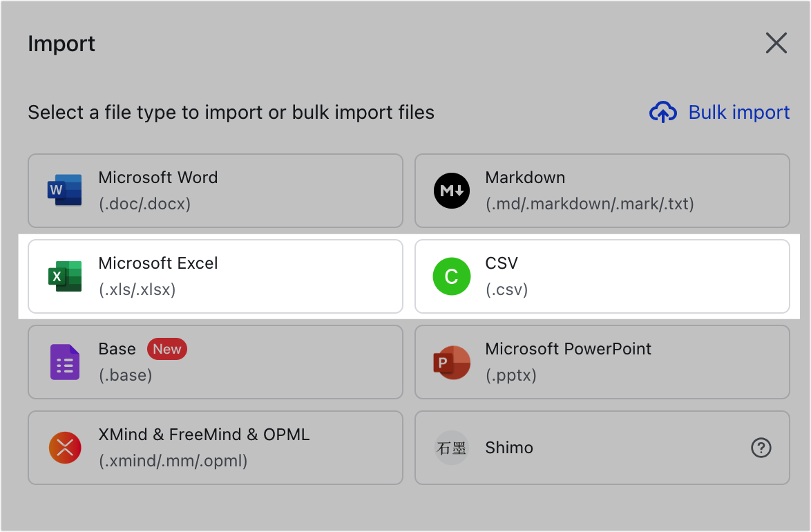Click the Microsoft PowerPoint icon
This screenshot has width=811, height=532.
click(451, 362)
